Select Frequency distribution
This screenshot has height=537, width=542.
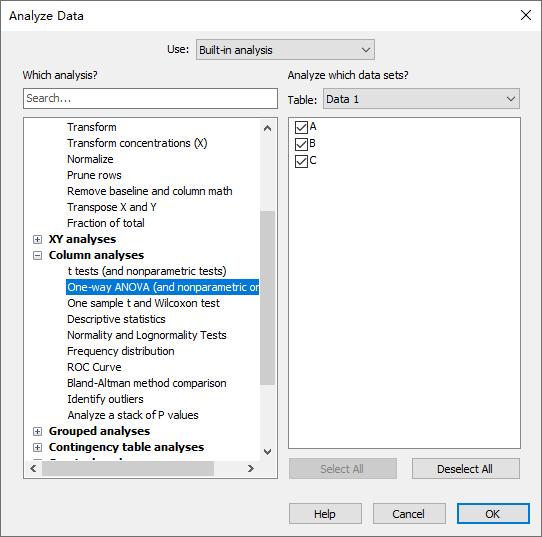tap(121, 351)
